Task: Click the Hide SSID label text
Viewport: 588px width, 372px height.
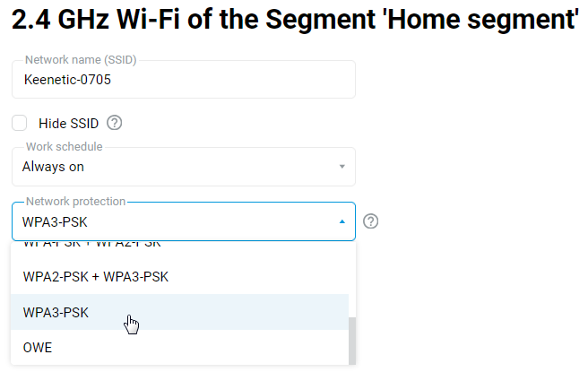Action: click(x=68, y=124)
